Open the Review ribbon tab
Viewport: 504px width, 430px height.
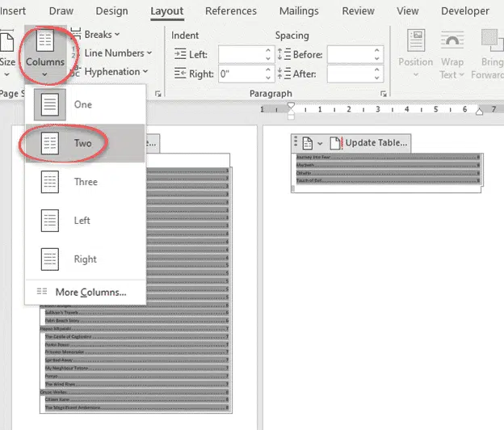[x=358, y=11]
